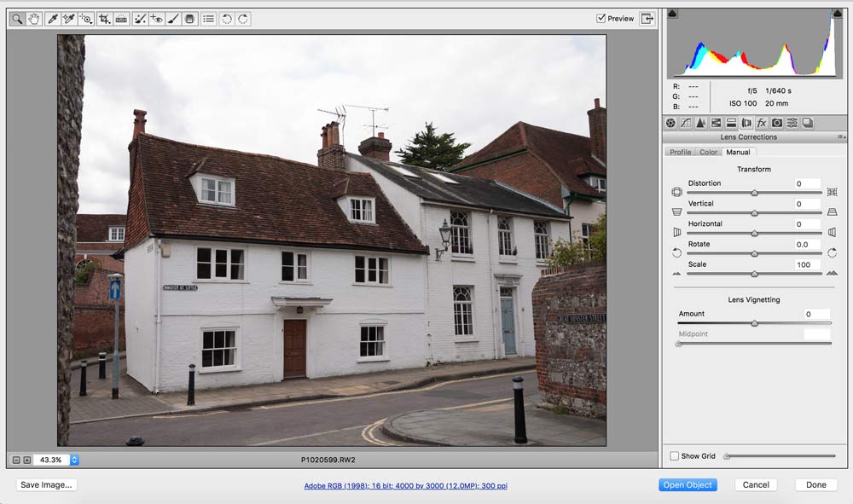
Task: Toggle full screen mode icon
Action: (647, 19)
